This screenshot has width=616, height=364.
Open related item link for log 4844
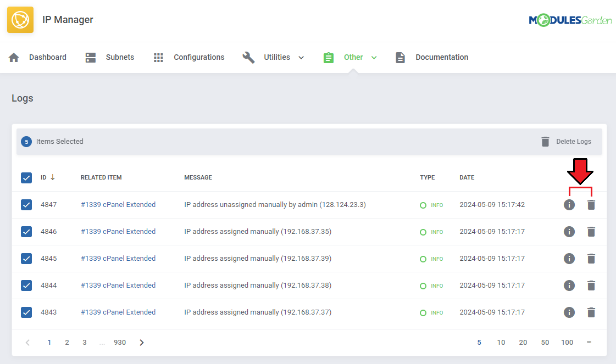click(x=118, y=285)
